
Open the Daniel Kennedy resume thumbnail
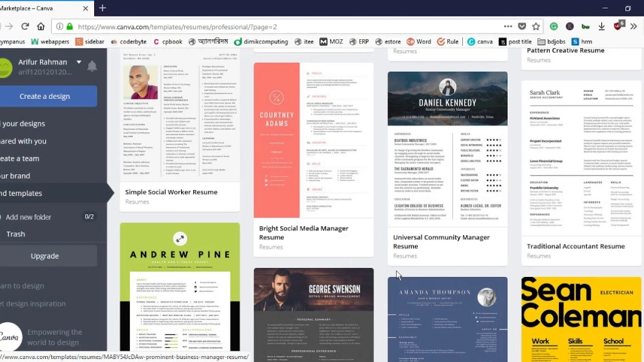pos(447,149)
